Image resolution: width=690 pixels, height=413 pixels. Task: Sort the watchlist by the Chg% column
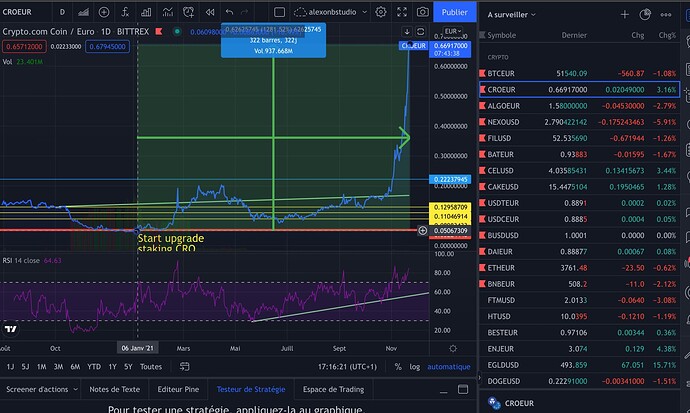[667, 35]
